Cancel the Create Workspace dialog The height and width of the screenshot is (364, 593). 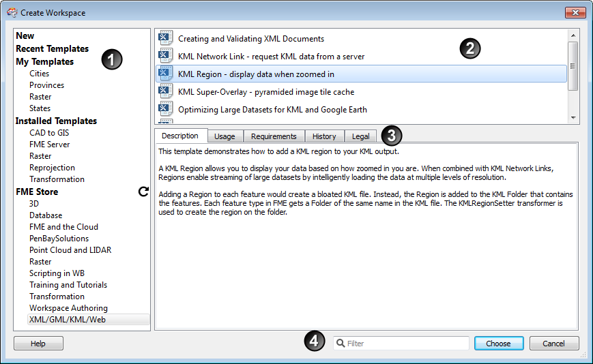pyautogui.click(x=553, y=344)
